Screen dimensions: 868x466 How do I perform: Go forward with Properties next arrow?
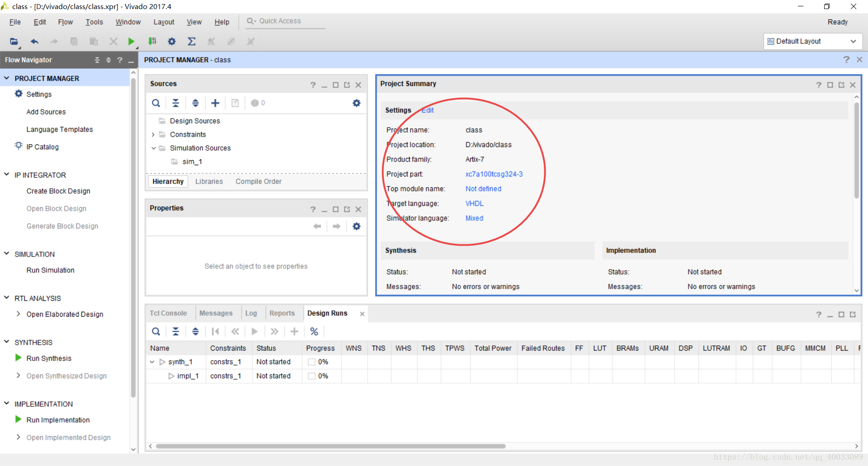pyautogui.click(x=336, y=226)
